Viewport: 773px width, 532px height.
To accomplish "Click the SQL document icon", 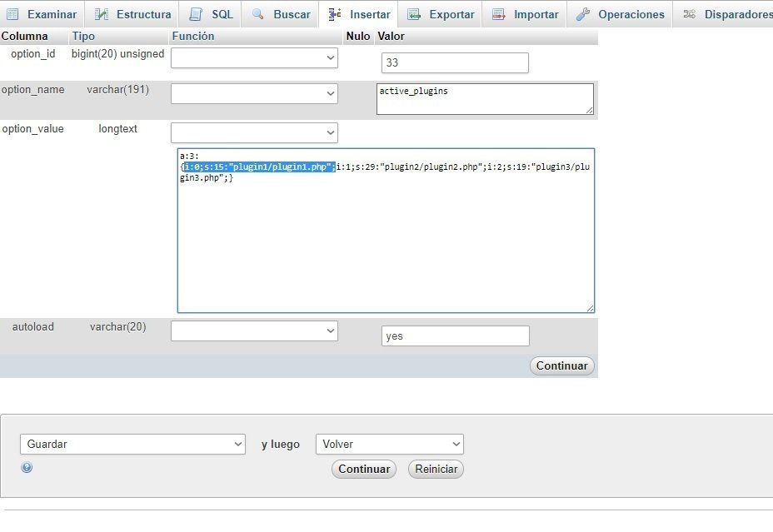I will (x=196, y=14).
